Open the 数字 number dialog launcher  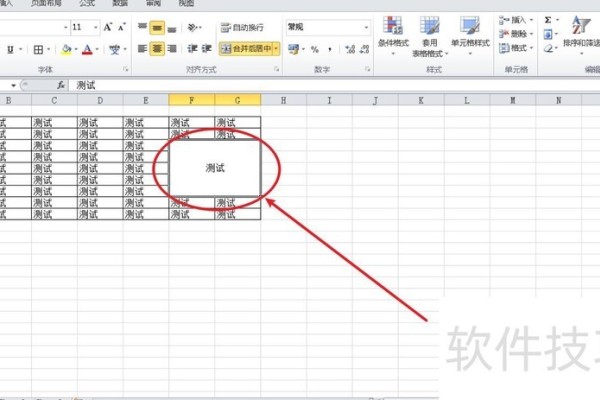[x=367, y=69]
